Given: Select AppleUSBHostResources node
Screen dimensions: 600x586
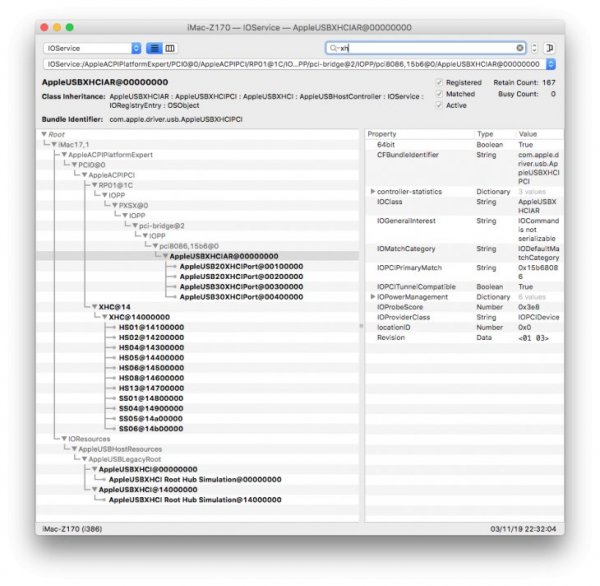Looking at the screenshot, I should [x=120, y=449].
